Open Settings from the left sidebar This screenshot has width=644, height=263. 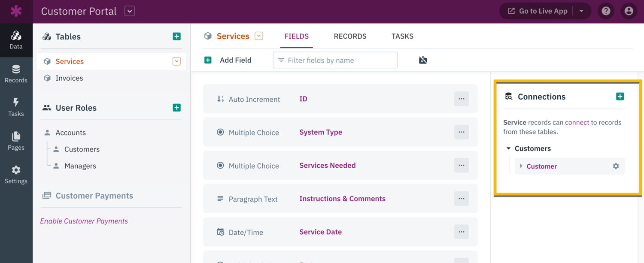pyautogui.click(x=16, y=175)
